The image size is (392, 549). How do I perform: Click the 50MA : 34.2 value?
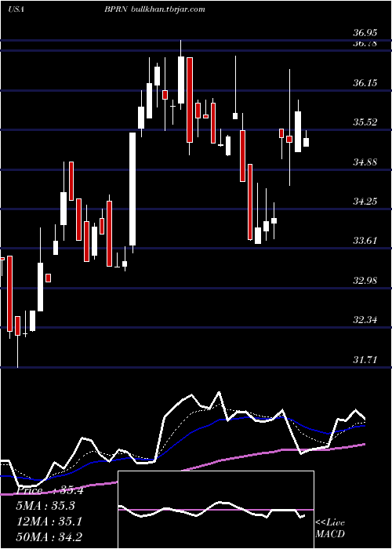click(50, 536)
